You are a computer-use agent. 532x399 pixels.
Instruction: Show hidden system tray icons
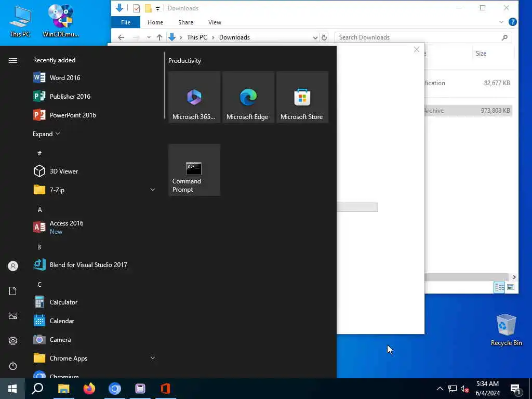click(440, 389)
